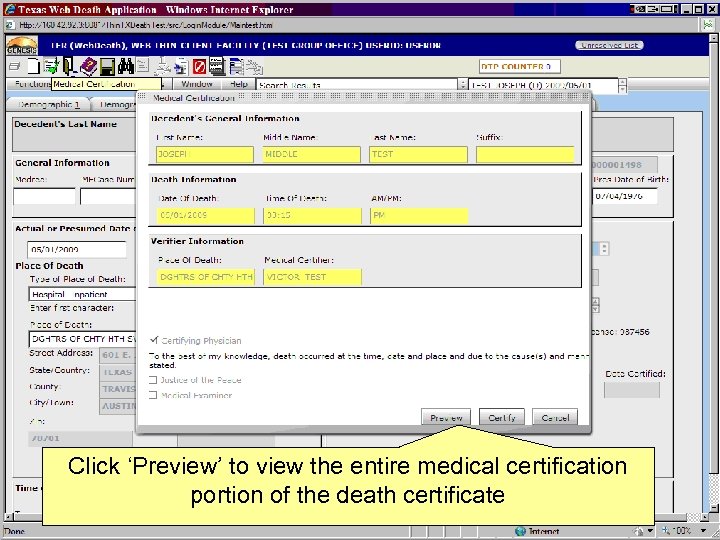Check the Medical Examiner box

(153, 395)
